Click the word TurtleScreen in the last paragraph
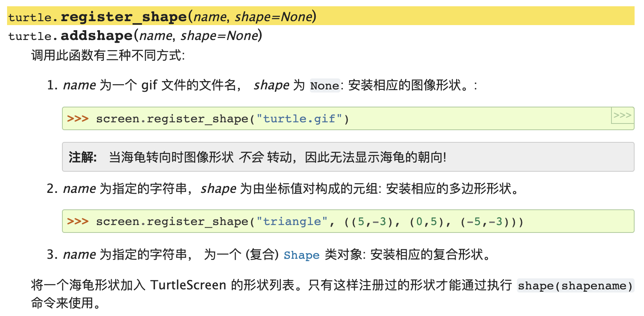 tap(188, 285)
